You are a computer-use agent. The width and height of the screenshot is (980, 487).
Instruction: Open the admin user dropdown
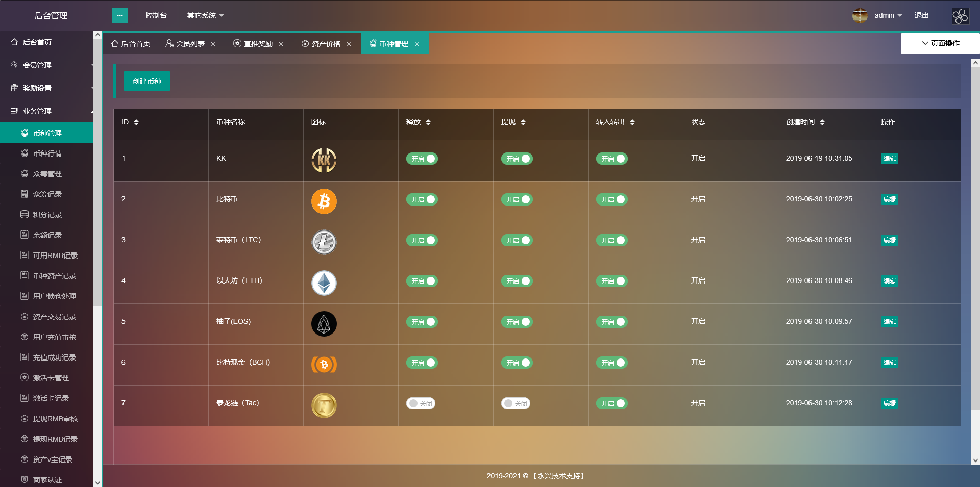click(x=888, y=15)
